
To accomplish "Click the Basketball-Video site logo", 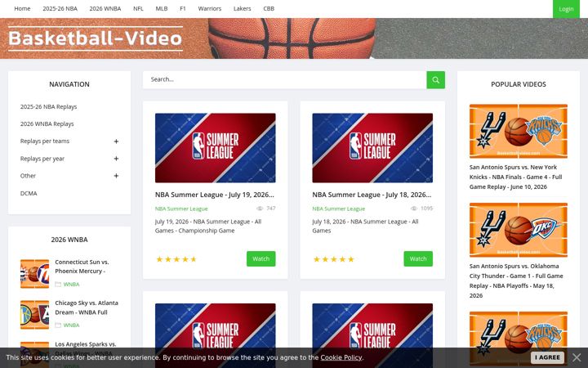I will [x=96, y=38].
